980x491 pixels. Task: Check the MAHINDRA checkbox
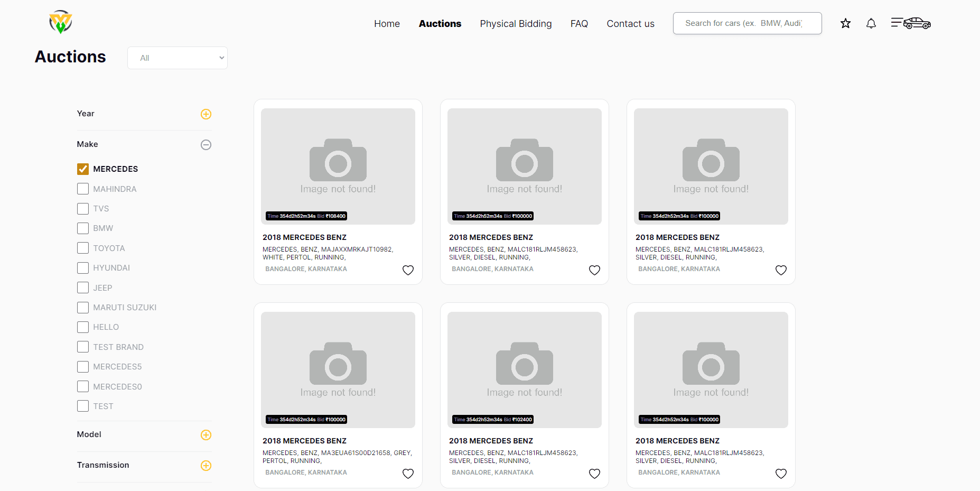pos(83,189)
